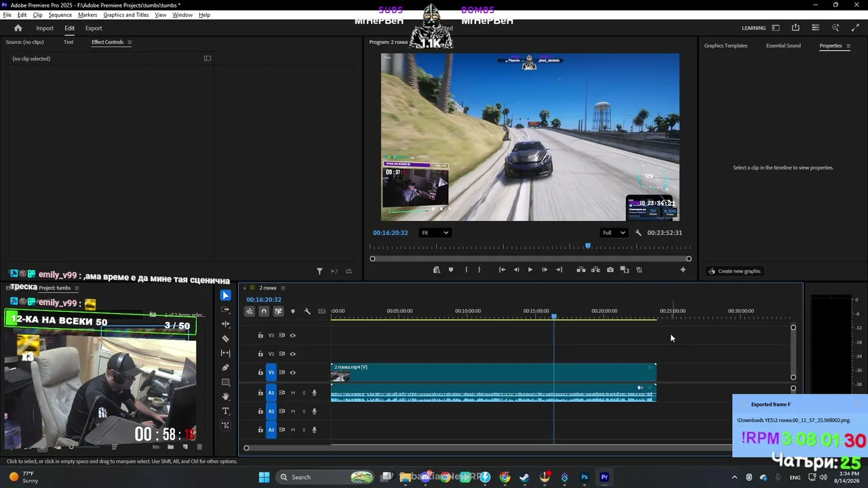Toggle insert sequences as nests
Viewport: 868px width, 488px height.
coord(250,311)
